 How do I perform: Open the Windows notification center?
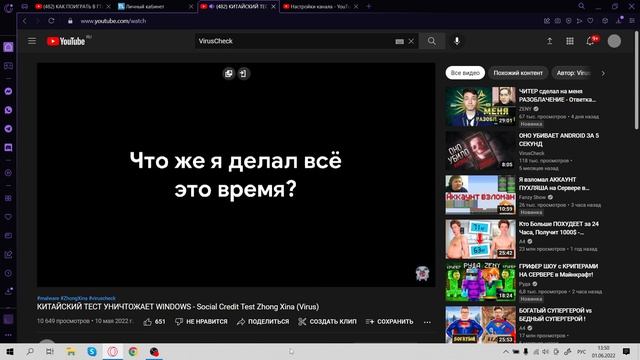click(626, 352)
